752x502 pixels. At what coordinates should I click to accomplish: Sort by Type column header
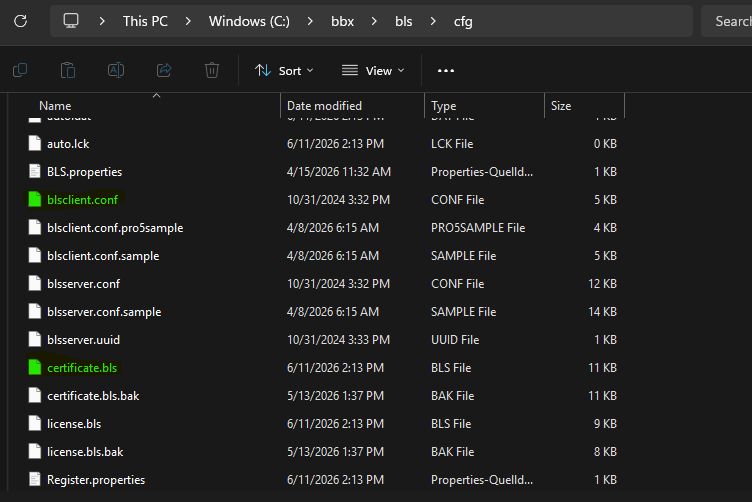click(x=444, y=105)
